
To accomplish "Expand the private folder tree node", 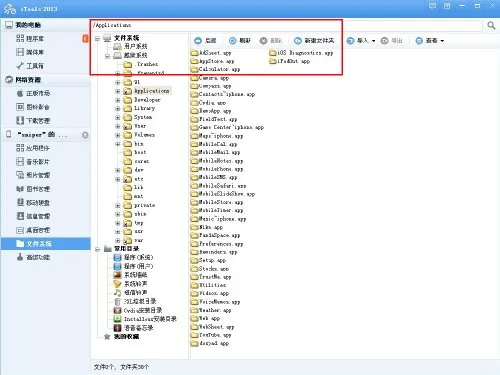I will (x=118, y=205).
